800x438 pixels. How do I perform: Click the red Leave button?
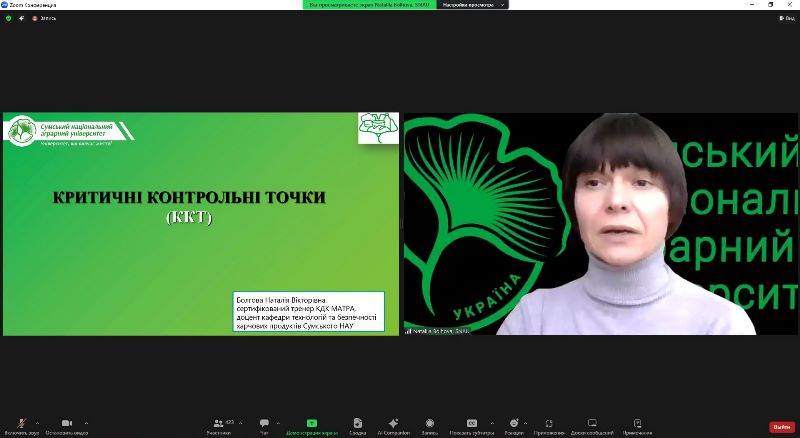click(781, 427)
